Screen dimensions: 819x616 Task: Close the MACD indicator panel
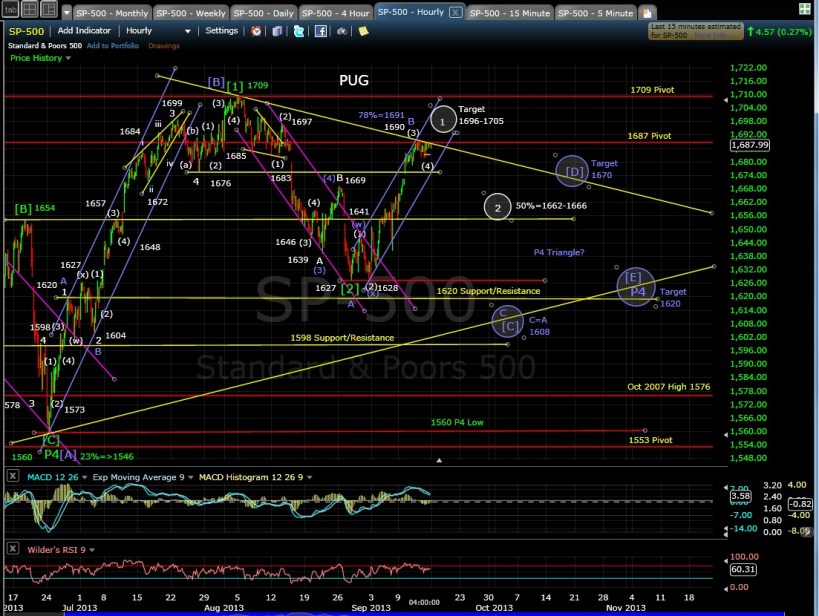point(13,476)
